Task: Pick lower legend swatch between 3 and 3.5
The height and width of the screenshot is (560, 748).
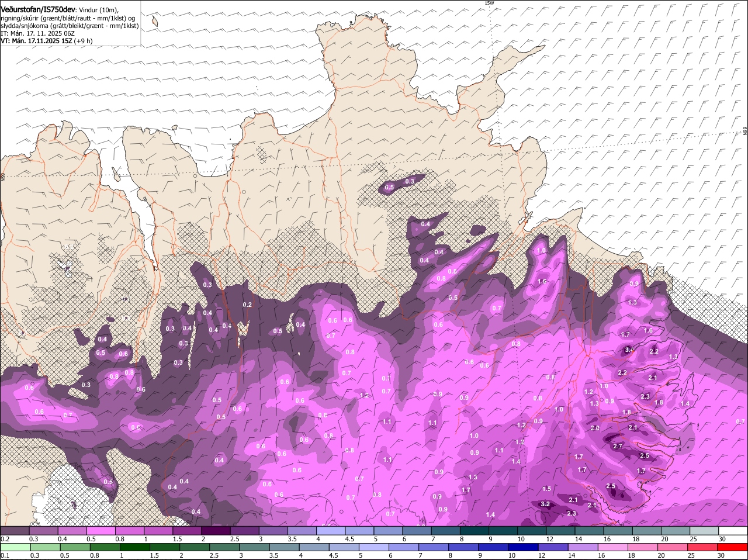Action: (255, 547)
